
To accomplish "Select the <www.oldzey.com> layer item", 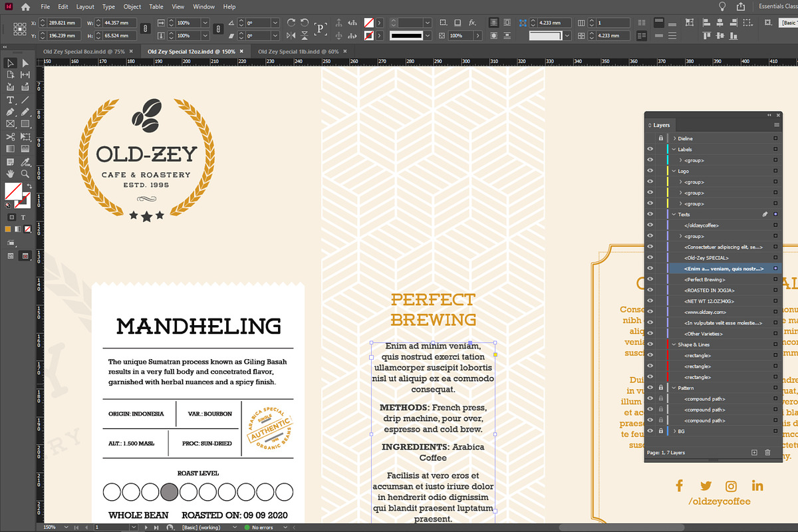I will (704, 313).
